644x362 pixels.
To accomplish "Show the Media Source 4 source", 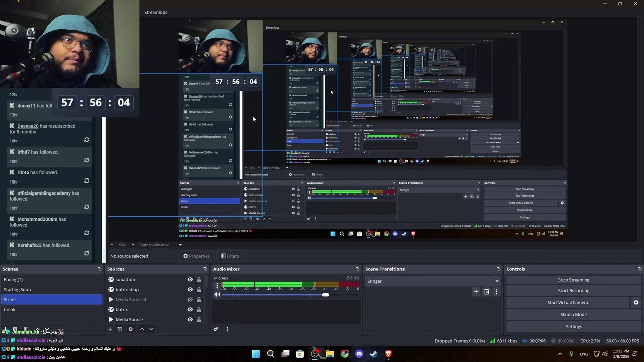I will coord(190,300).
